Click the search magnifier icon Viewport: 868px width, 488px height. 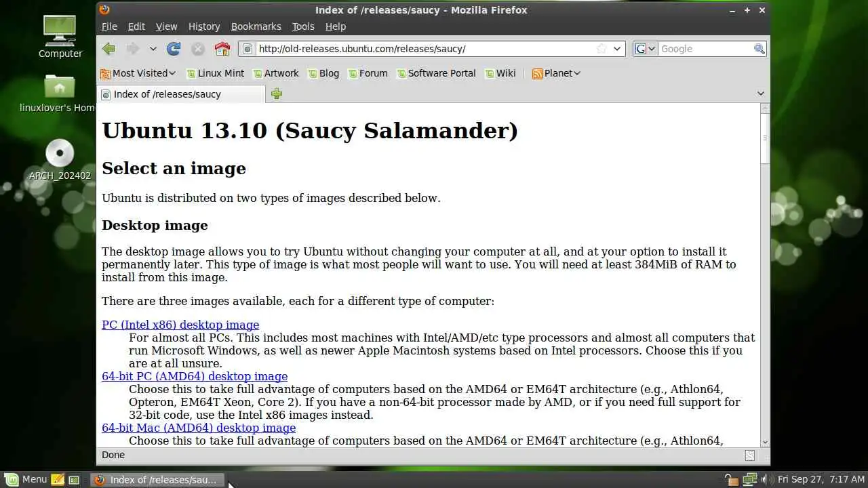click(759, 49)
